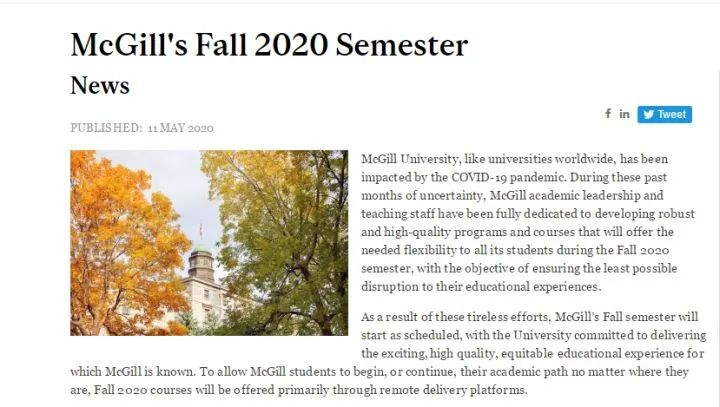Share article via the LinkedIn icon
Screen dimensions: 720x407
tap(624, 113)
